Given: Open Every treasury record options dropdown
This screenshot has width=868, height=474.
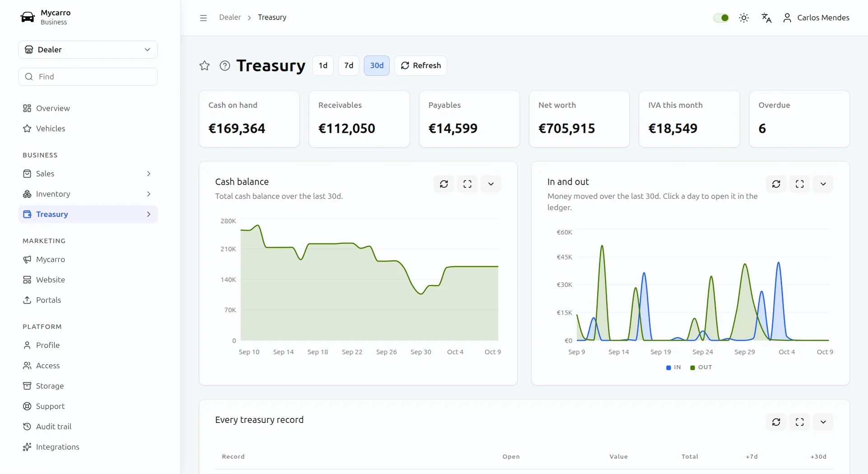Looking at the screenshot, I should [x=823, y=422].
